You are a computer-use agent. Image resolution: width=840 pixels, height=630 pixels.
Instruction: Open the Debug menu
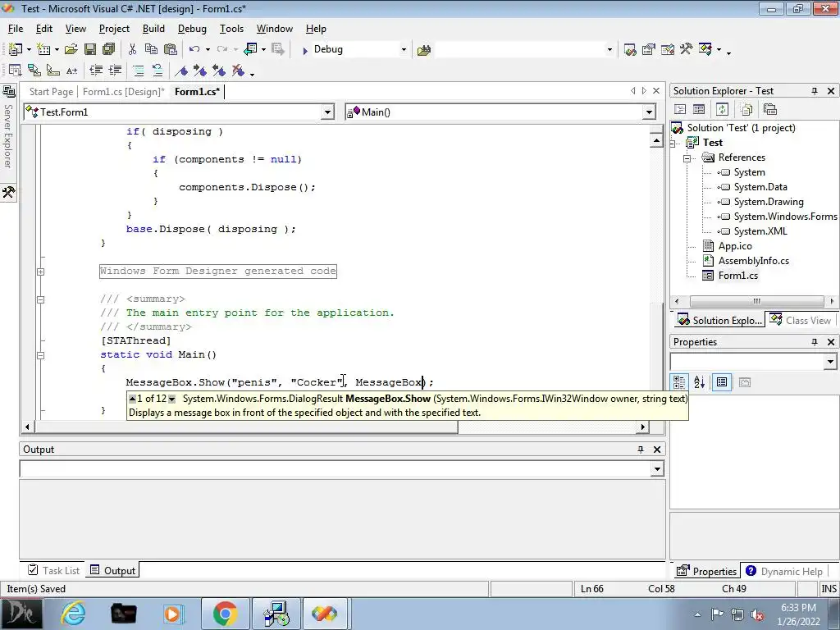click(x=192, y=29)
